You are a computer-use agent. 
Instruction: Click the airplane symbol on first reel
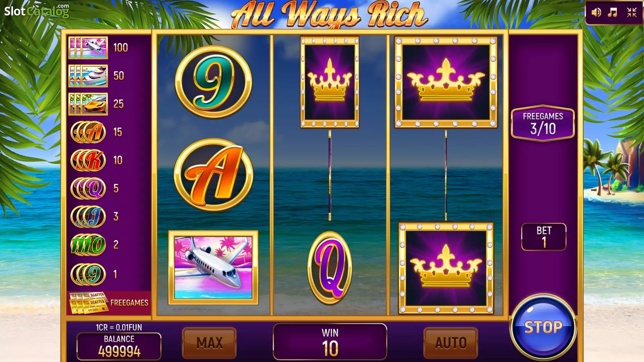click(213, 267)
